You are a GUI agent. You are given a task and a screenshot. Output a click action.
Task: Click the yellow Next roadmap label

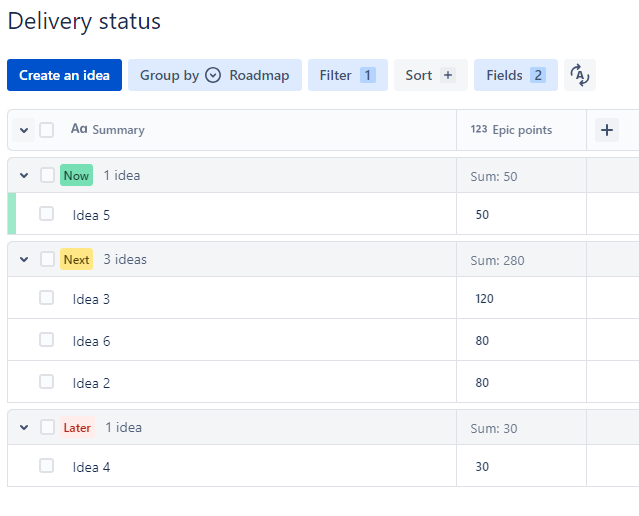click(x=76, y=259)
